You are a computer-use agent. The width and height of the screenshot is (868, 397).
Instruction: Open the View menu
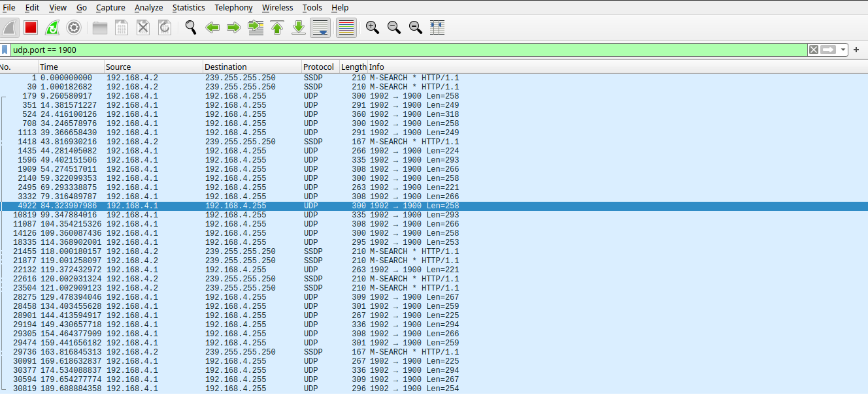[x=58, y=7]
